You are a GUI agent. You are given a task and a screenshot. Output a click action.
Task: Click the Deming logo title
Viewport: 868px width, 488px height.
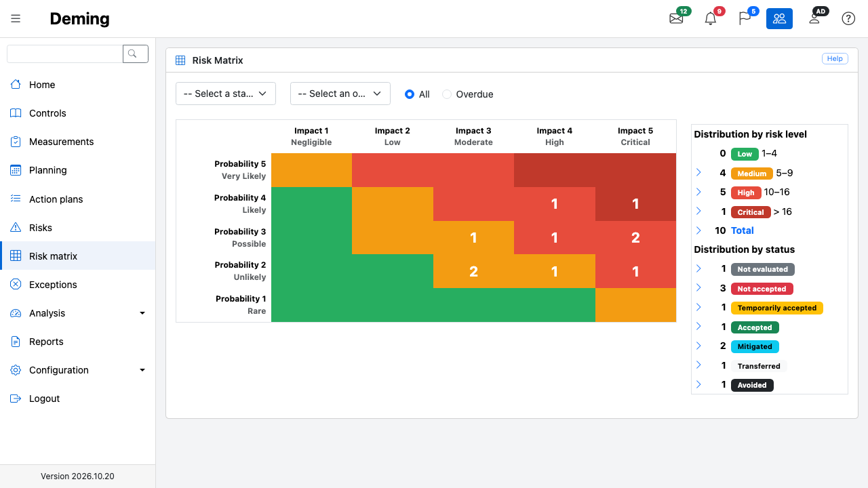79,19
